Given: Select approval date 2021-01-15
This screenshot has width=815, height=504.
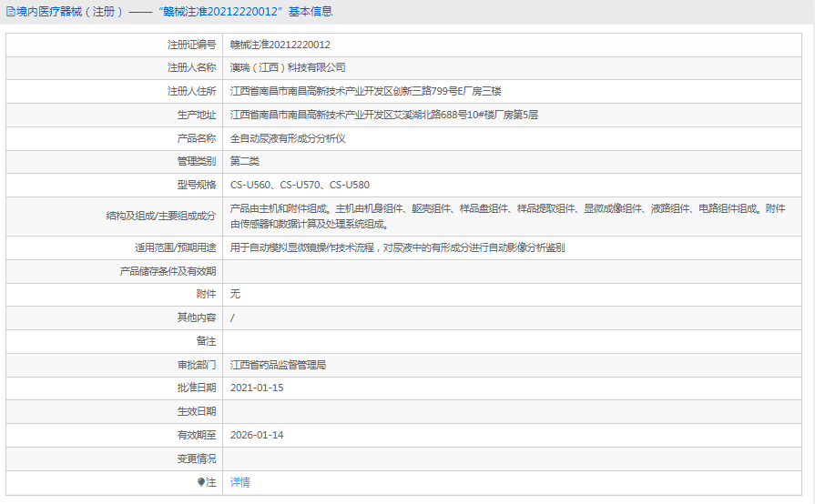Looking at the screenshot, I should click(257, 388).
